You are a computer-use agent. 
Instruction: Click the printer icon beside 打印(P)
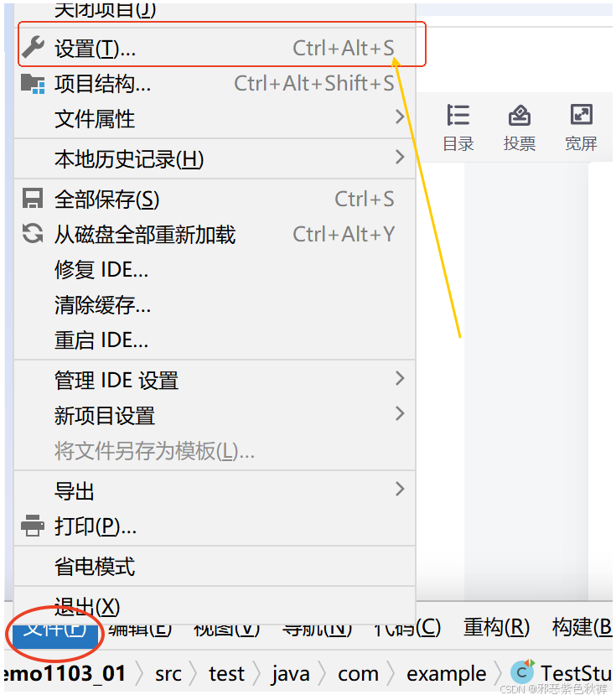(33, 526)
